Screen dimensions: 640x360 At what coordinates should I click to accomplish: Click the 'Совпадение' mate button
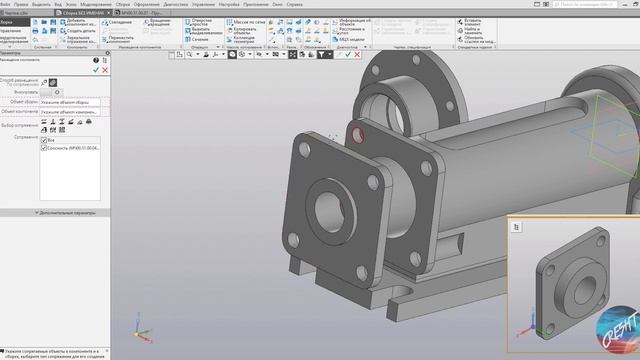[x=117, y=22]
